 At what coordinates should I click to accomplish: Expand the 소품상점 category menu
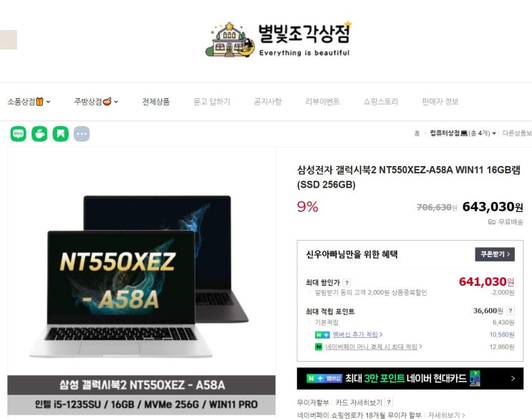[x=29, y=102]
